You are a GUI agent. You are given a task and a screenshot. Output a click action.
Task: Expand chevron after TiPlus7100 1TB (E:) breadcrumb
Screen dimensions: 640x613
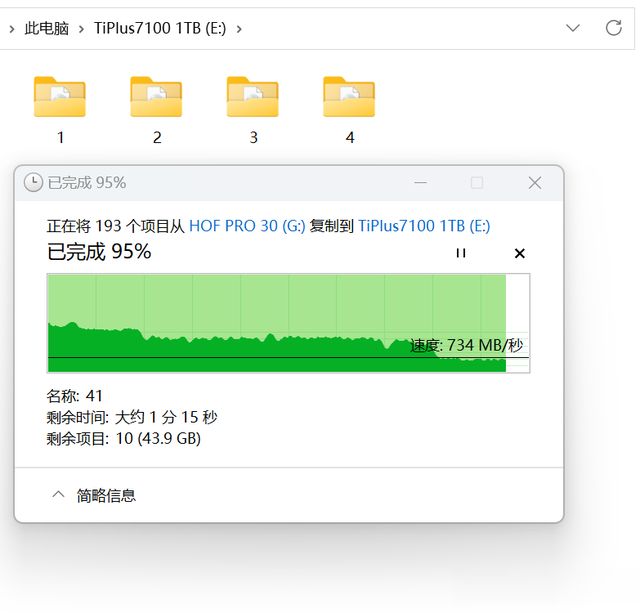(239, 29)
